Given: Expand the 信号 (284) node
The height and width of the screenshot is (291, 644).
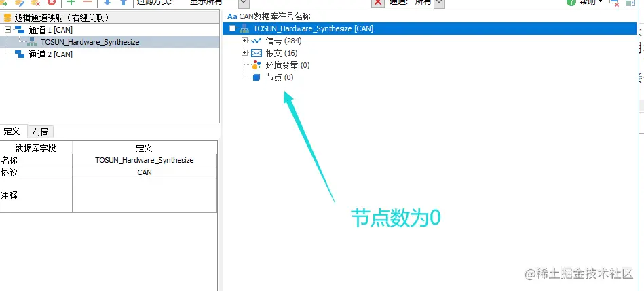Looking at the screenshot, I should coord(245,41).
